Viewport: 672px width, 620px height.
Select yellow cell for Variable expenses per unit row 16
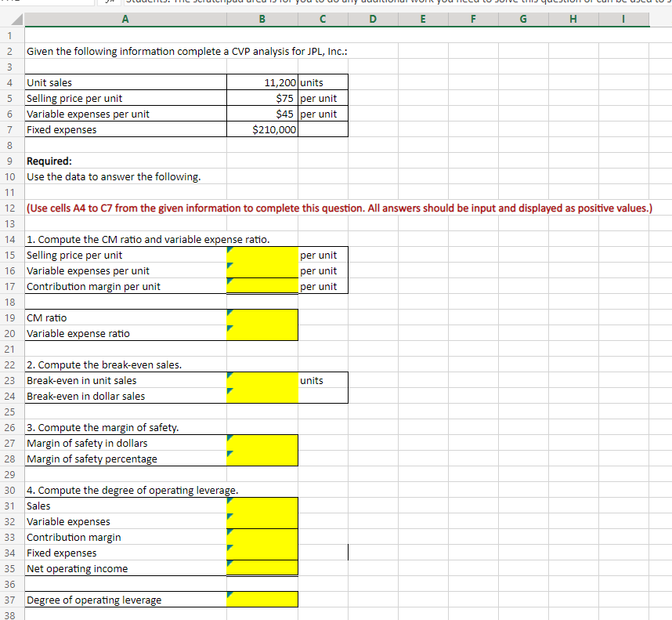(x=262, y=270)
